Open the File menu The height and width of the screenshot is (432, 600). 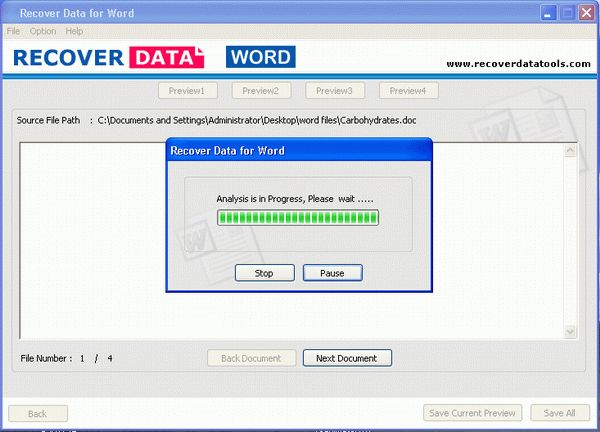(x=13, y=31)
